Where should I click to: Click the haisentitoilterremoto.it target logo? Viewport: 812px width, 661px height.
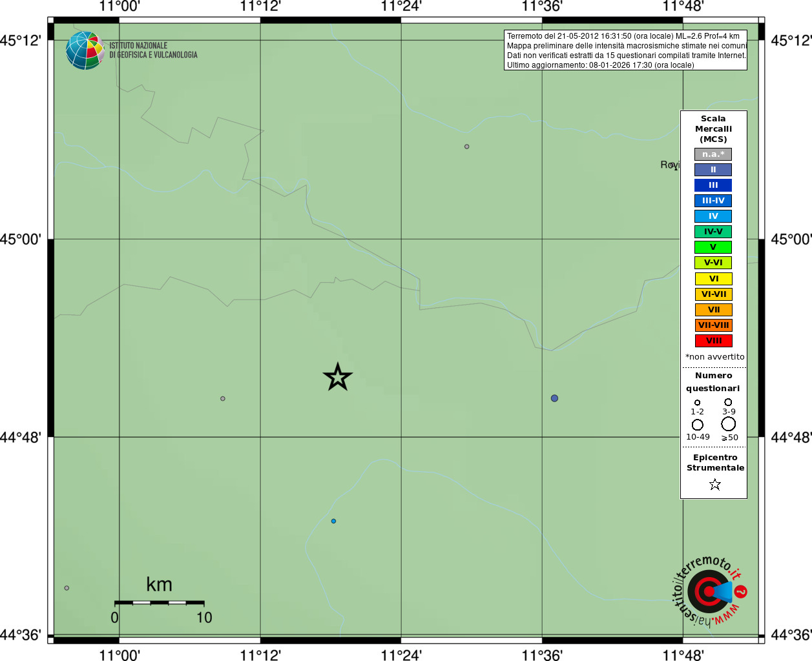pos(710,591)
